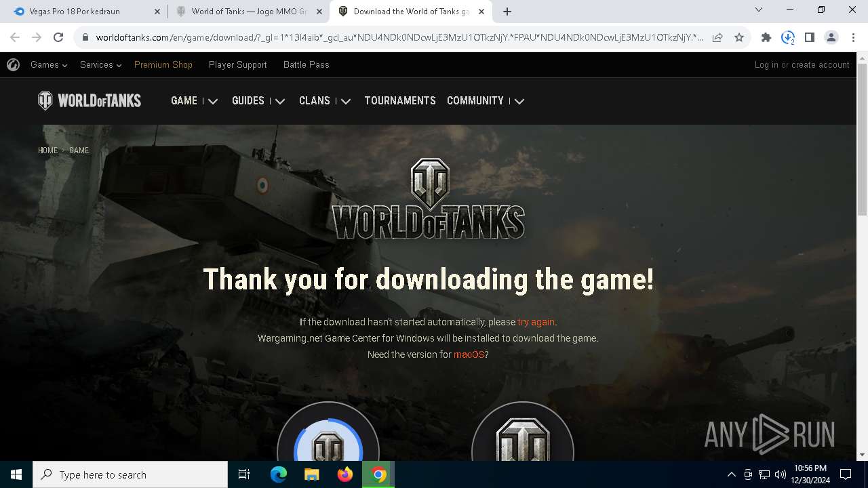The width and height of the screenshot is (868, 488).
Task: Open the Chrome downloads indicator icon
Action: [788, 37]
